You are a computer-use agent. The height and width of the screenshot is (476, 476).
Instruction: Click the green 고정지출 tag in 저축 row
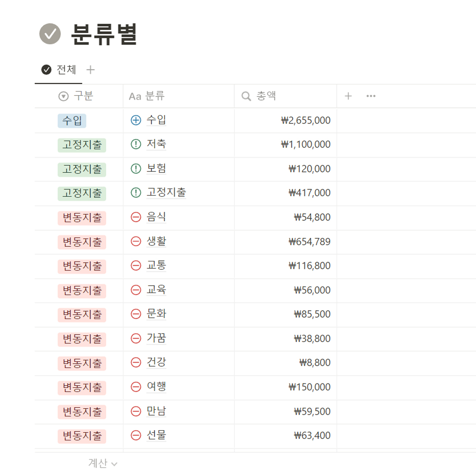click(82, 145)
